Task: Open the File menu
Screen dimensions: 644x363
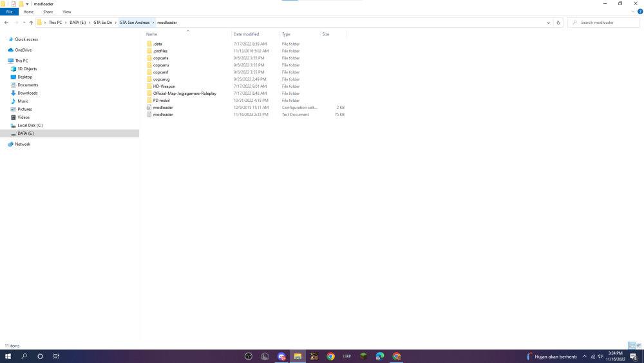Action: (x=10, y=12)
